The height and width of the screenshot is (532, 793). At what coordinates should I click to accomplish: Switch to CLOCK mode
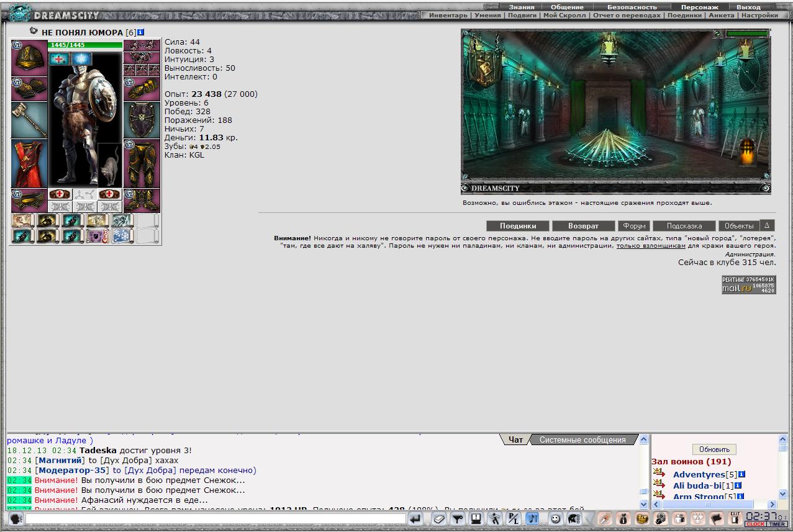(x=755, y=524)
